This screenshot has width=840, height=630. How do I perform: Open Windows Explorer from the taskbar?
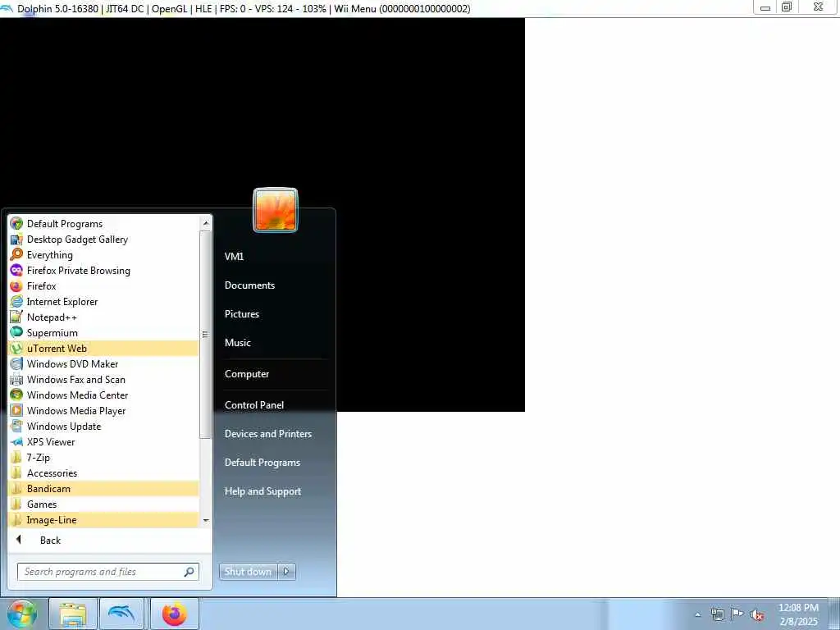point(73,614)
